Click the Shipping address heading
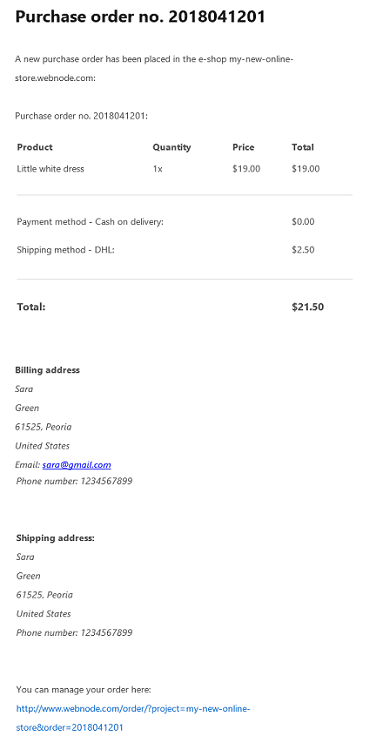Viewport: 376px width, 743px height. point(55,538)
